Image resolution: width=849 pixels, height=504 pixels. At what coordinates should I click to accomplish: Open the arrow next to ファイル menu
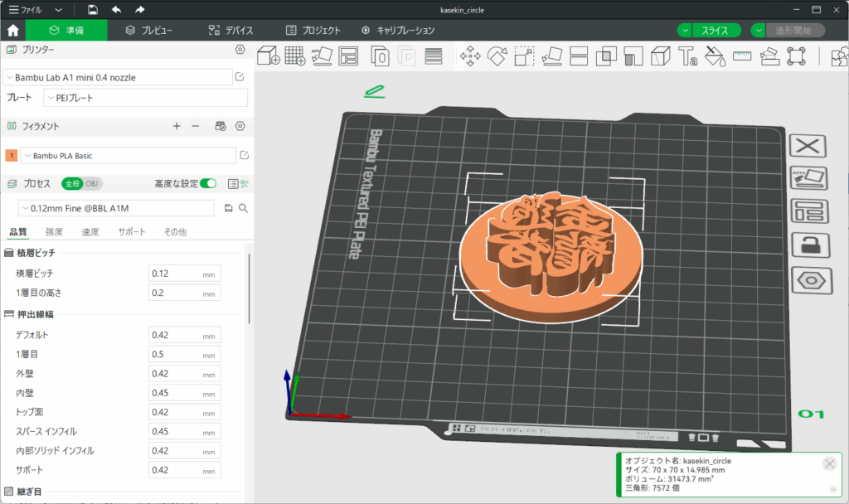59,10
